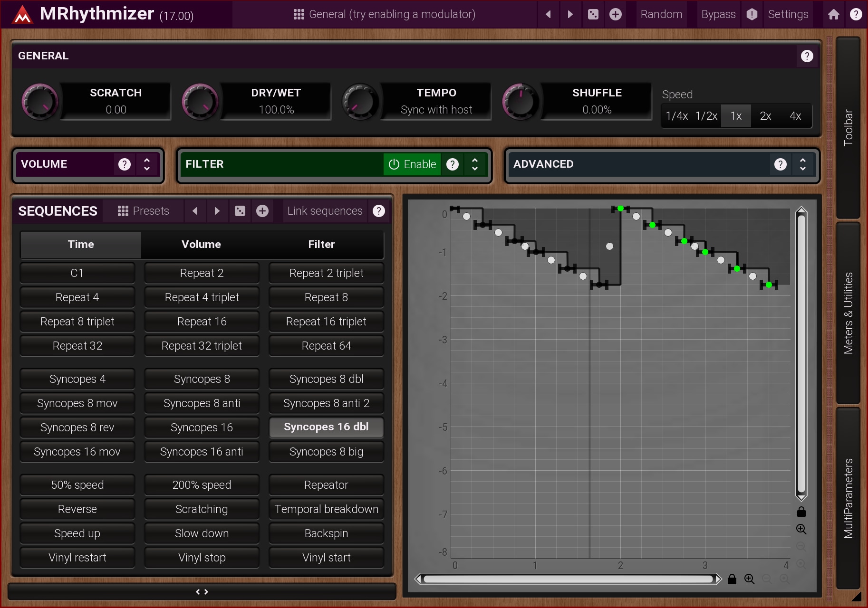Click horizontal zoom-in magnifier below graph

750,579
